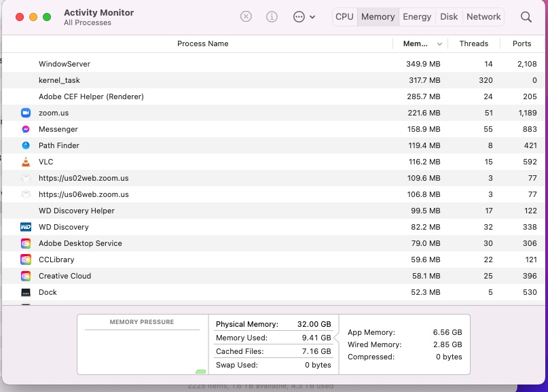The width and height of the screenshot is (548, 392).
Task: Click the Messenger app icon
Action: (x=26, y=129)
